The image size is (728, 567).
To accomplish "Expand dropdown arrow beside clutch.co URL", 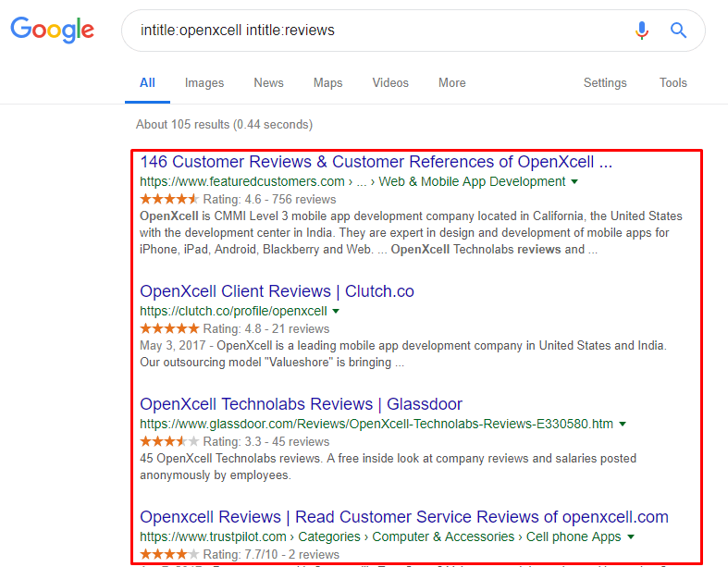I will [336, 311].
